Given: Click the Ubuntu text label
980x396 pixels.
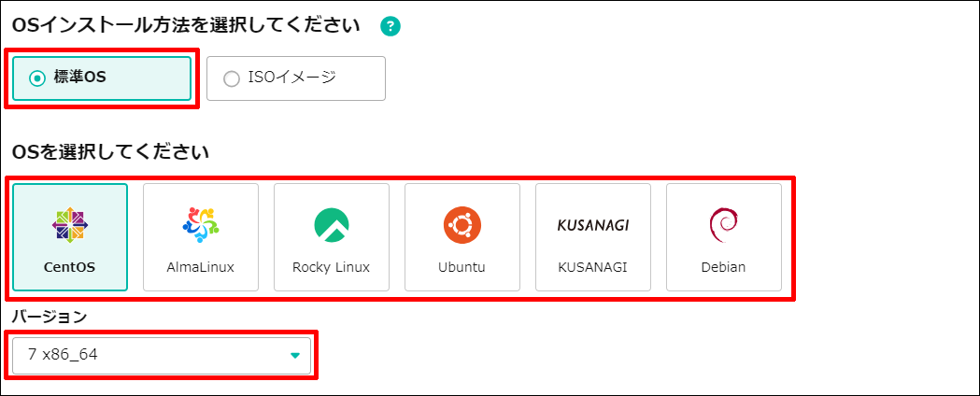Looking at the screenshot, I should click(x=462, y=268).
